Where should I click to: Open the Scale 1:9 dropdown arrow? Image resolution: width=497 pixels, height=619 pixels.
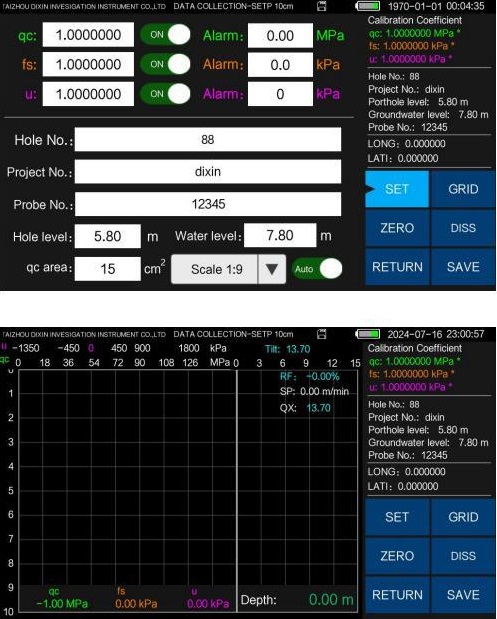[x=272, y=269]
